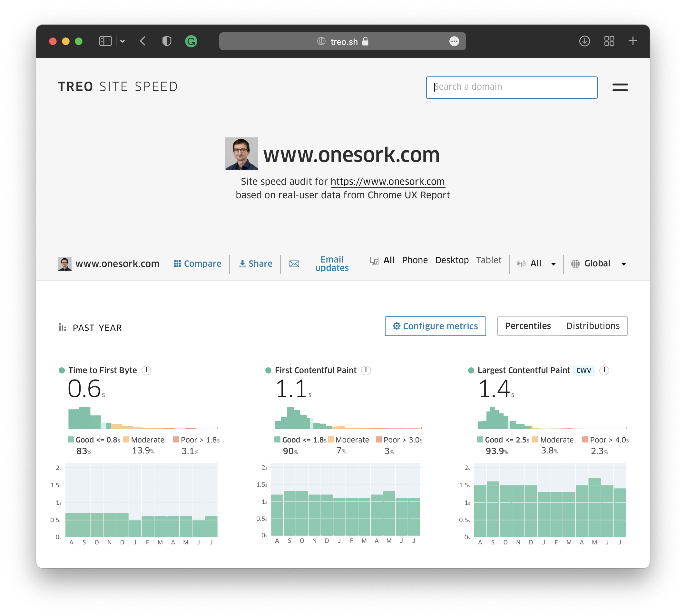The width and height of the screenshot is (686, 616).
Task: Click the 0.6s Time to First Byte value
Action: [x=86, y=388]
